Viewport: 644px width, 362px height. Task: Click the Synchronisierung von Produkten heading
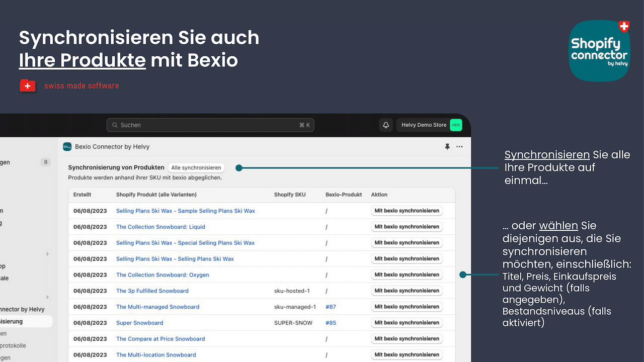pos(116,167)
